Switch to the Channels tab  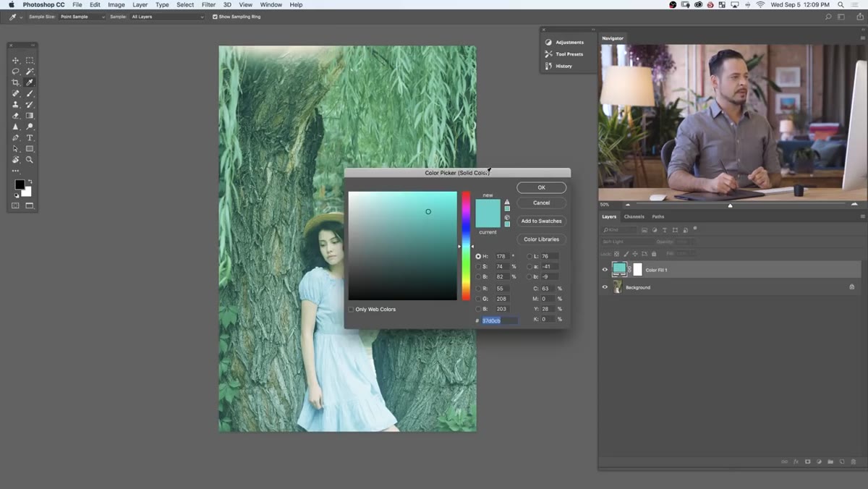pos(634,216)
